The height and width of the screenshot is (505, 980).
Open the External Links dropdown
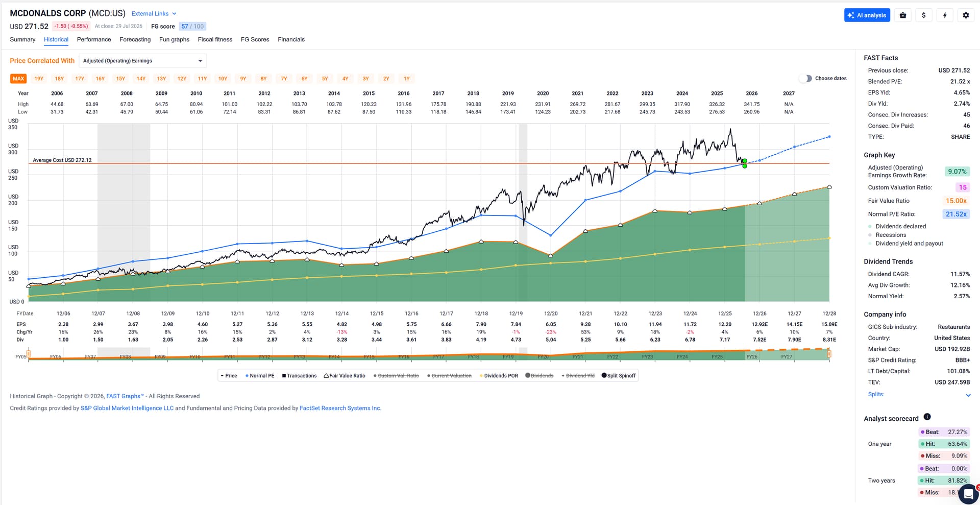click(x=154, y=14)
